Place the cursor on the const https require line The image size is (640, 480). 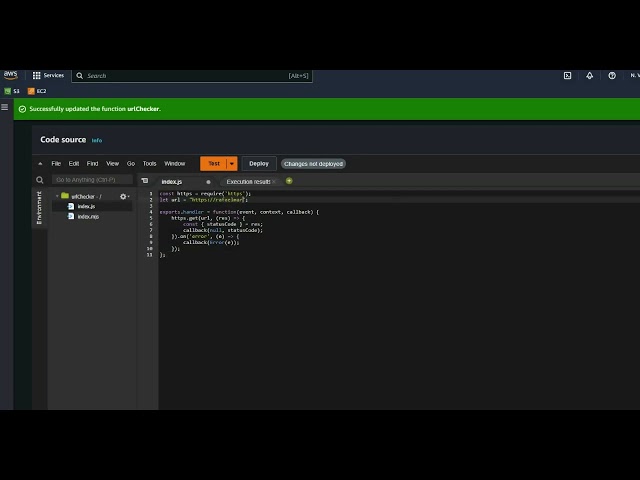point(205,193)
